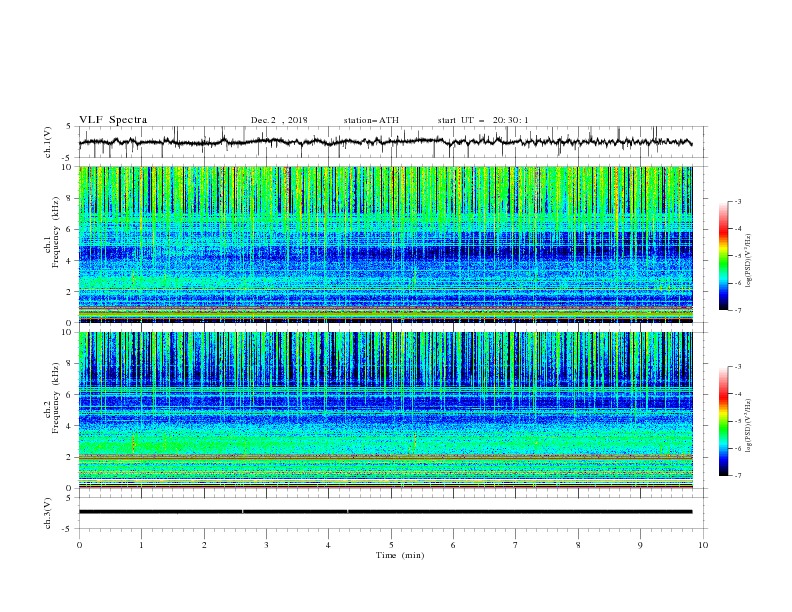
Task: Click tick label "7" on the Time axis
Action: click(516, 545)
